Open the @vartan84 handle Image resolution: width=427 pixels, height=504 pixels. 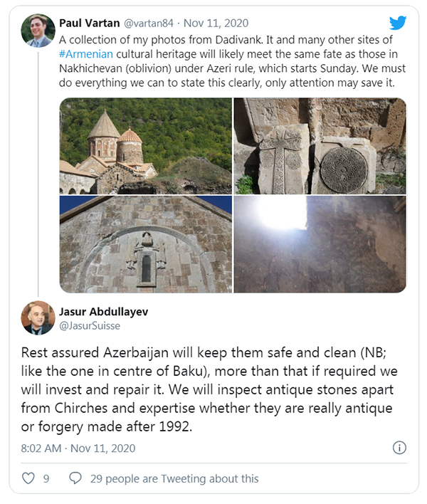(149, 23)
